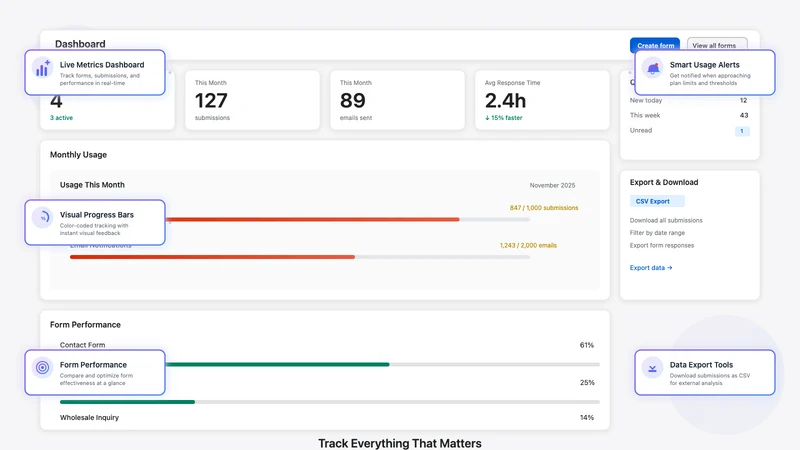The image size is (800, 450).
Task: Click '1,243 / 2,000 emails' text
Action: click(528, 245)
